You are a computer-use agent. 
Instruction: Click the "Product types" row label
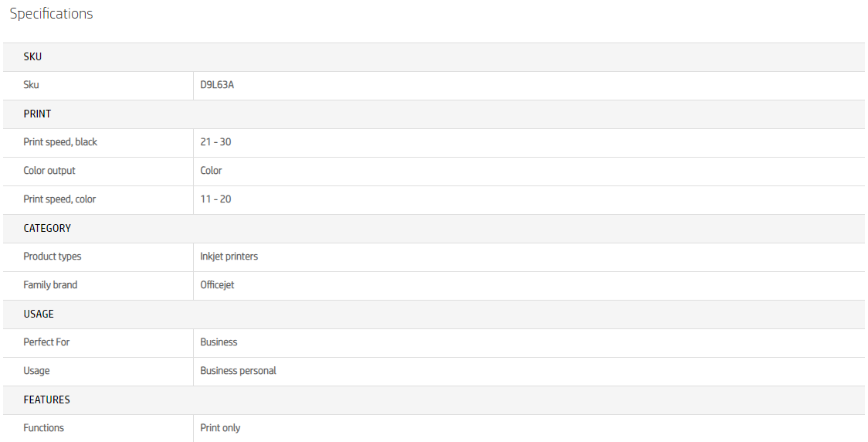[52, 257]
